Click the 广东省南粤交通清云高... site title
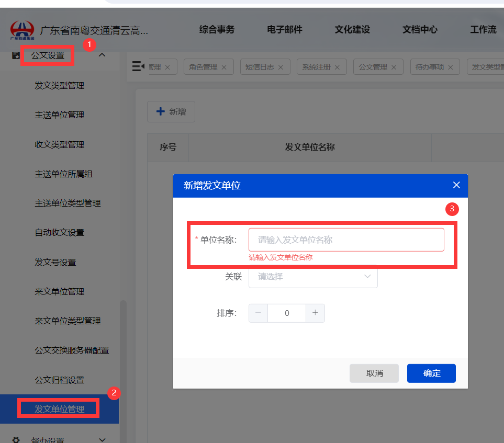Screen dimensions: 504x443 click(x=94, y=30)
